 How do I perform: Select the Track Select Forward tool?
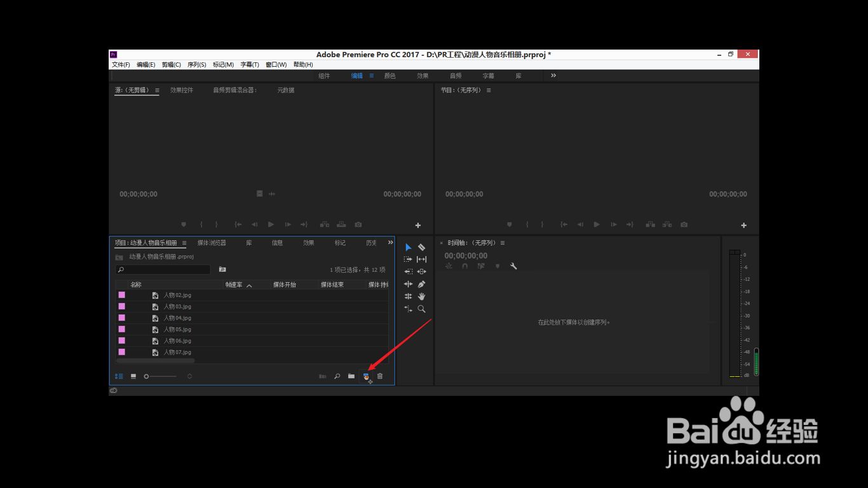[x=408, y=259]
